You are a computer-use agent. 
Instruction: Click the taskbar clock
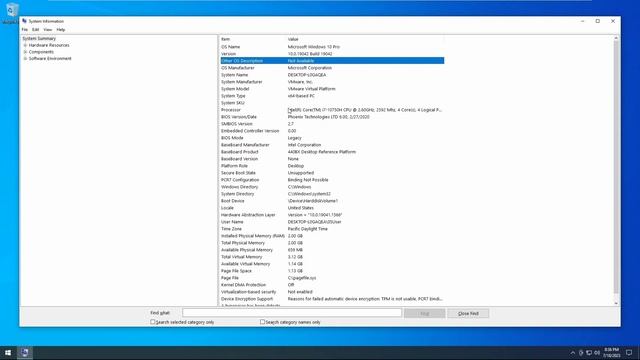611,353
